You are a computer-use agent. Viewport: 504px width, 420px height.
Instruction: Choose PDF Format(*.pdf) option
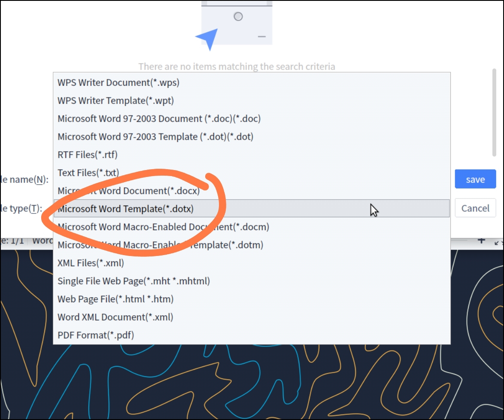point(252,335)
